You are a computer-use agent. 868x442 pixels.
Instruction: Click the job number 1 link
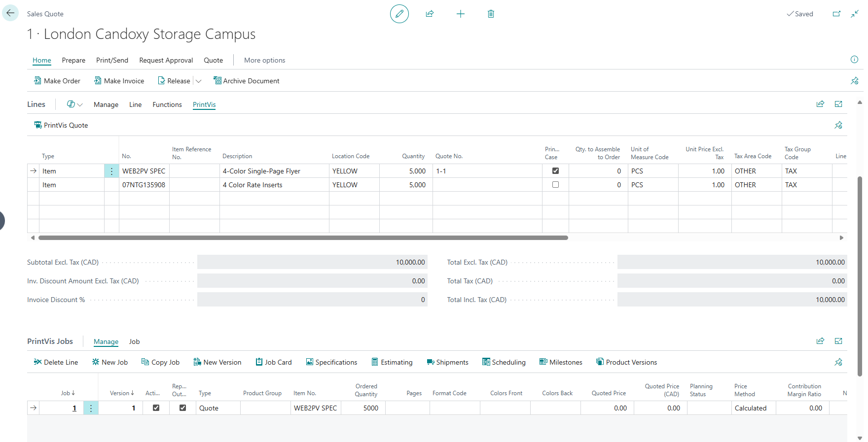tap(74, 408)
